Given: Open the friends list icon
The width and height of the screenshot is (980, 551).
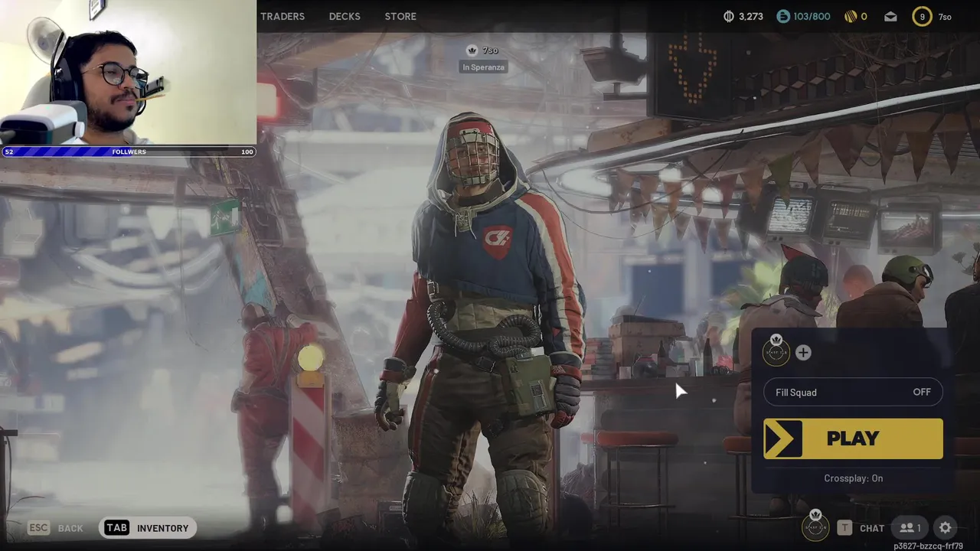Looking at the screenshot, I should pyautogui.click(x=910, y=528).
